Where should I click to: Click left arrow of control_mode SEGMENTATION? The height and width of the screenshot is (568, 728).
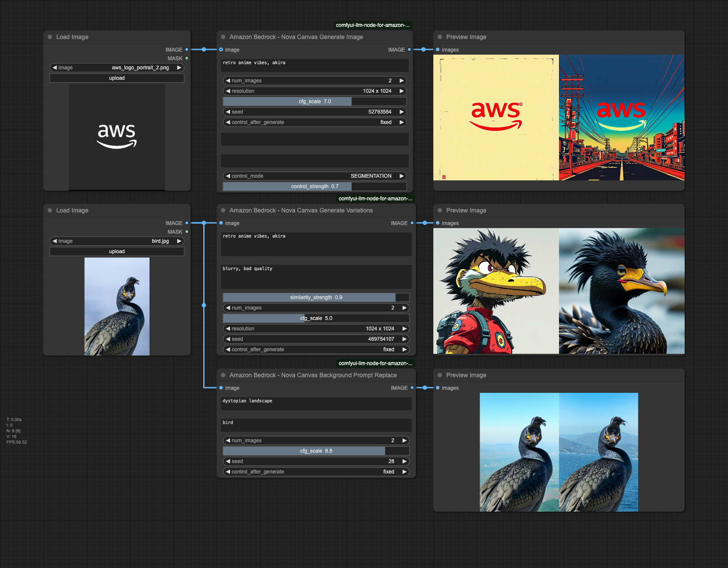click(x=228, y=176)
